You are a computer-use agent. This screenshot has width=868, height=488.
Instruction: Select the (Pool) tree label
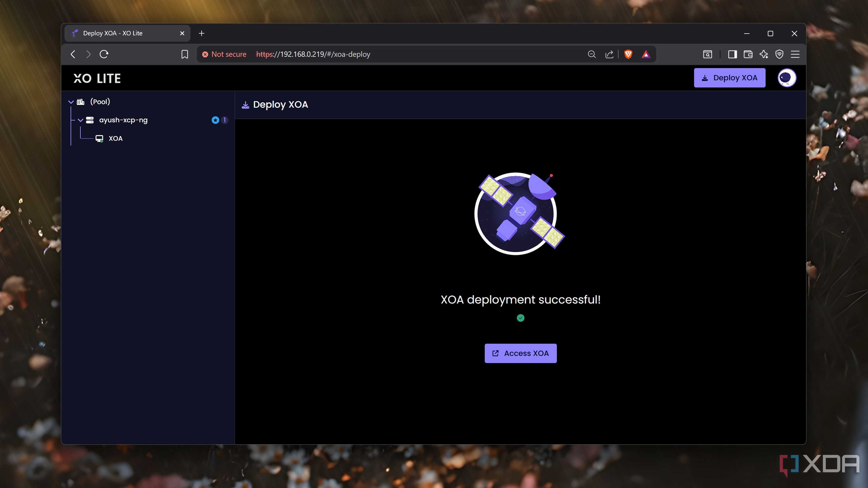[100, 102]
